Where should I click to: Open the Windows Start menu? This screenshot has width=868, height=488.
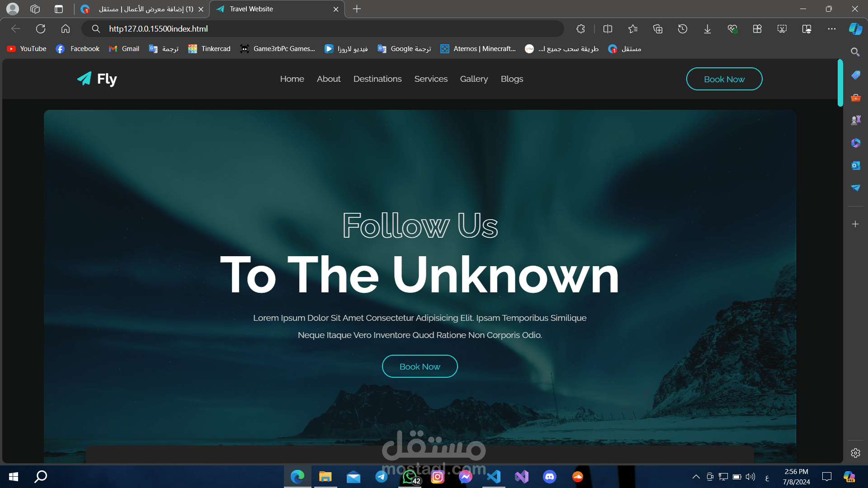tap(14, 477)
